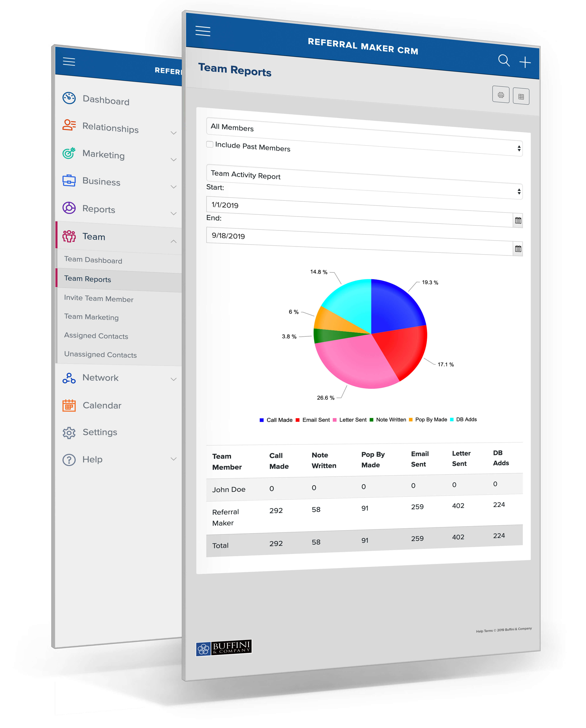
Task: Open Team Dashboard submenu item
Action: 93,260
